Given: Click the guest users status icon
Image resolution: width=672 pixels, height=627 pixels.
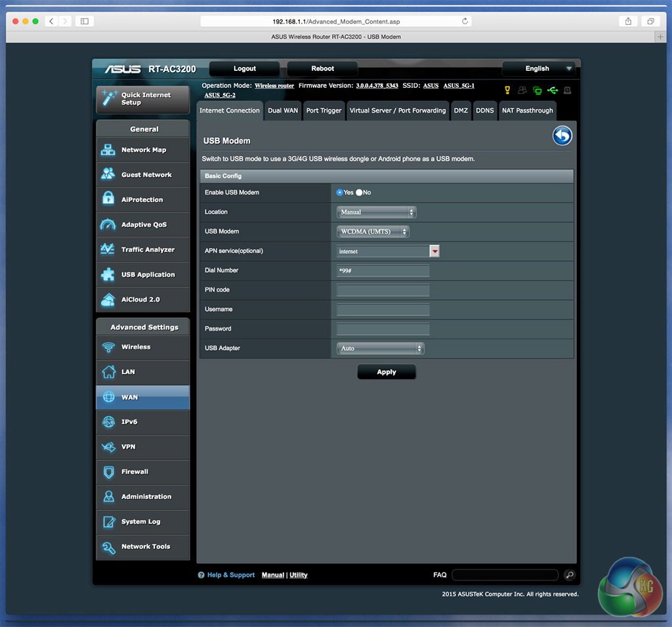Looking at the screenshot, I should (x=522, y=90).
